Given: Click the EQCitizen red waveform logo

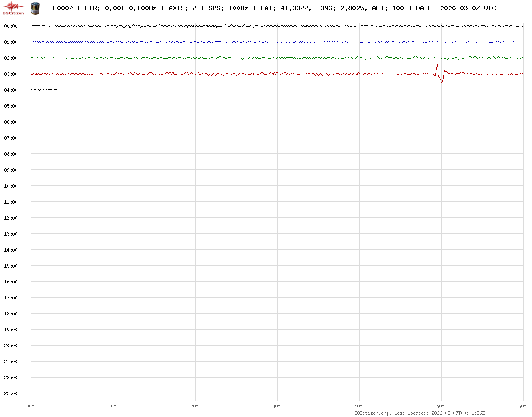Looking at the screenshot, I should tap(13, 8).
